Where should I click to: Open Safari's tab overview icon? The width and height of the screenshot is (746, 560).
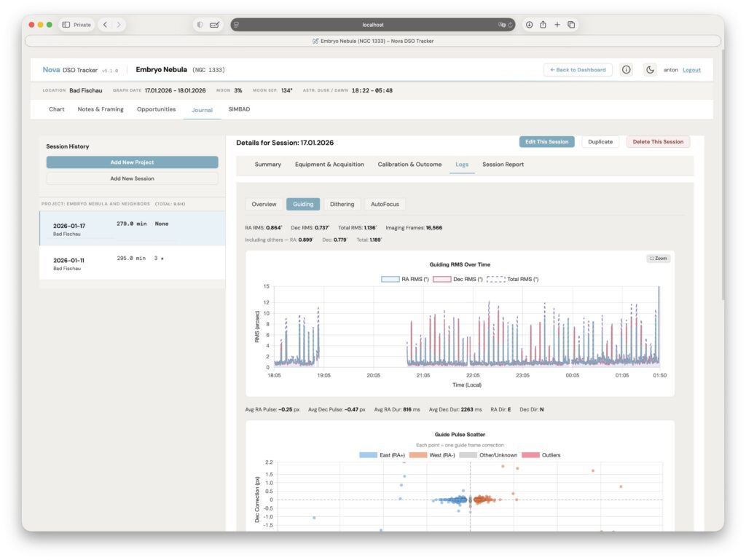pyautogui.click(x=572, y=24)
